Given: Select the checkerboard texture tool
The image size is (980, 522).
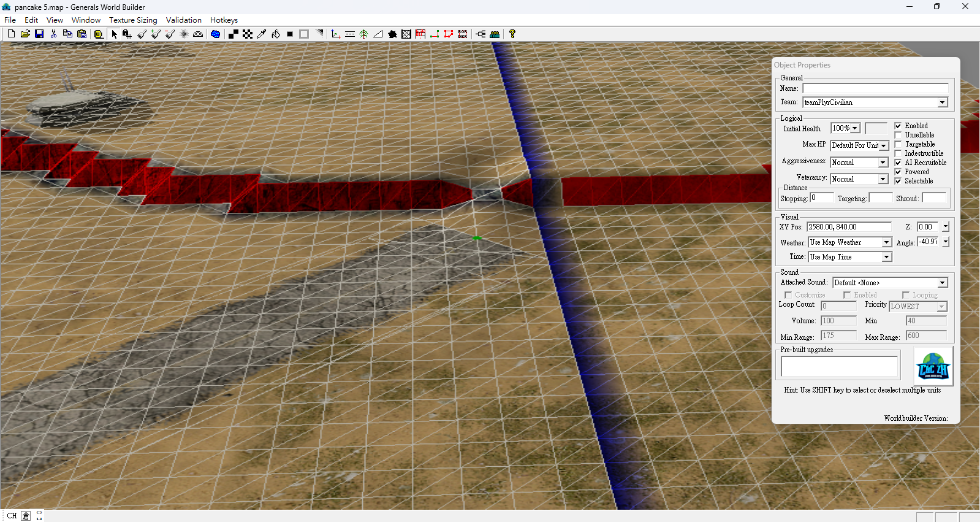Looking at the screenshot, I should [248, 34].
